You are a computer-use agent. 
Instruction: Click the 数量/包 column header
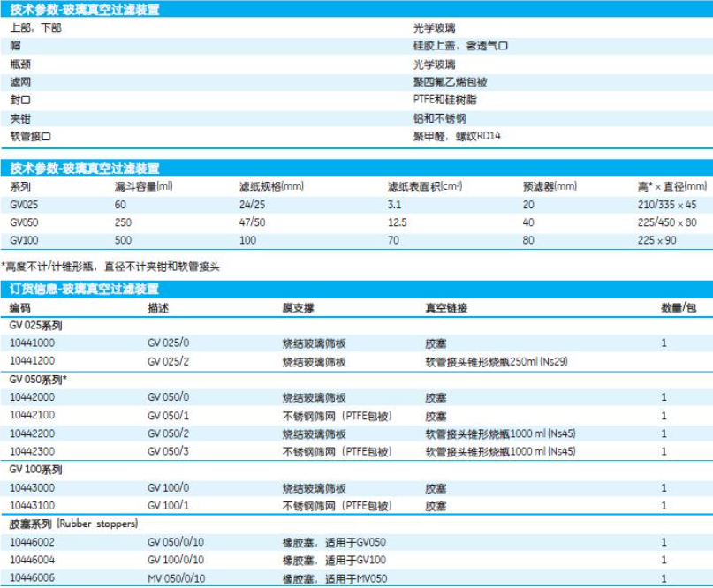(x=679, y=308)
